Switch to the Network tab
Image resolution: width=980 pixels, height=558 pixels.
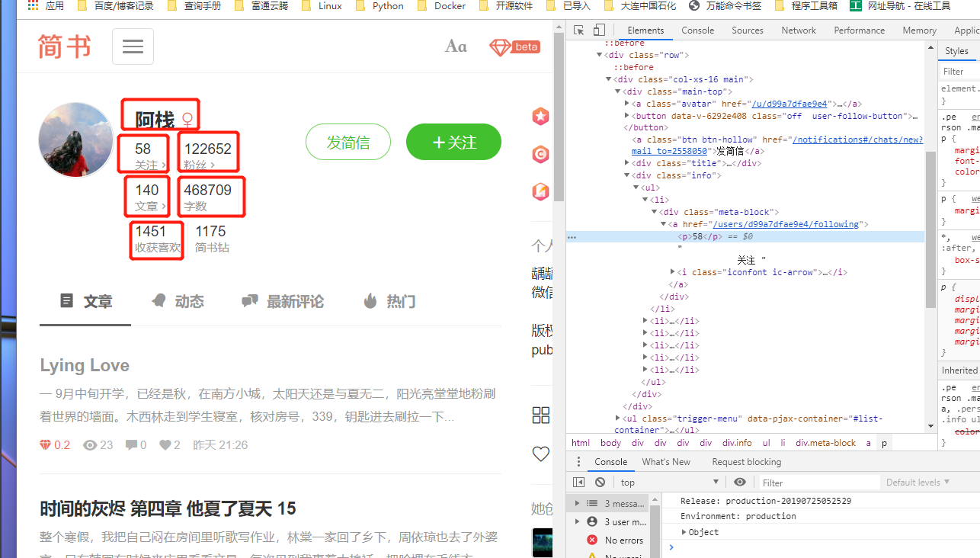tap(799, 30)
